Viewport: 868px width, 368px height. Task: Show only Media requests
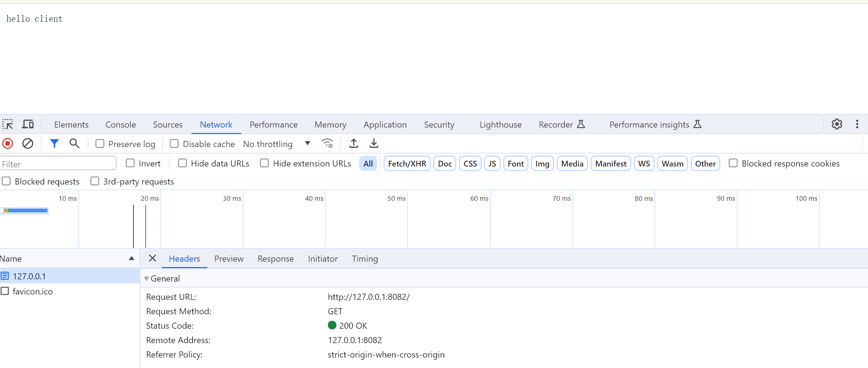point(572,163)
